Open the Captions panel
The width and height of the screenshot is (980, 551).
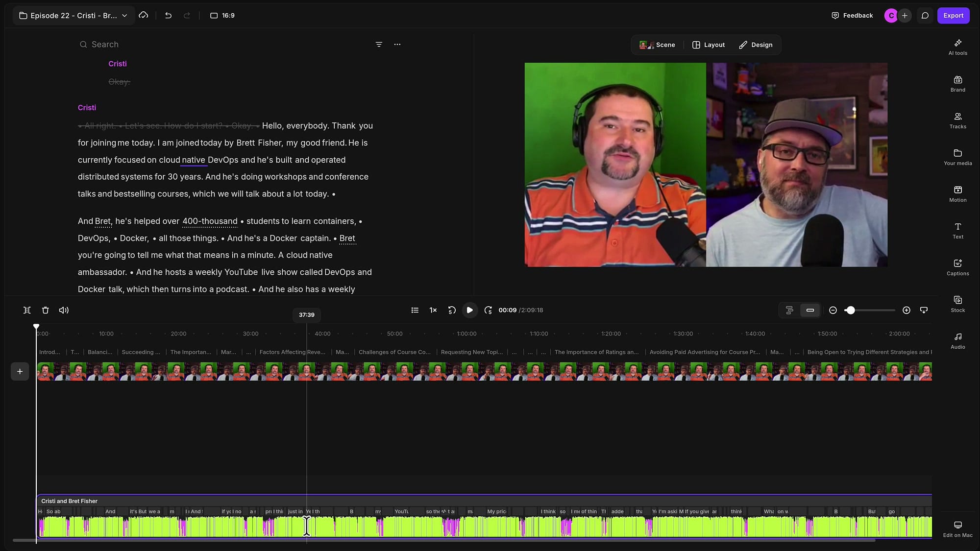click(957, 267)
